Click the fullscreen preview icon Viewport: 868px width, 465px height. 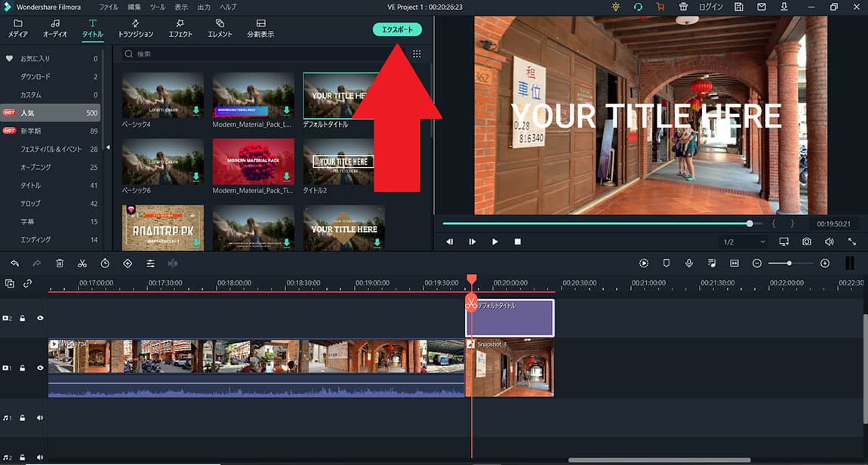point(852,242)
